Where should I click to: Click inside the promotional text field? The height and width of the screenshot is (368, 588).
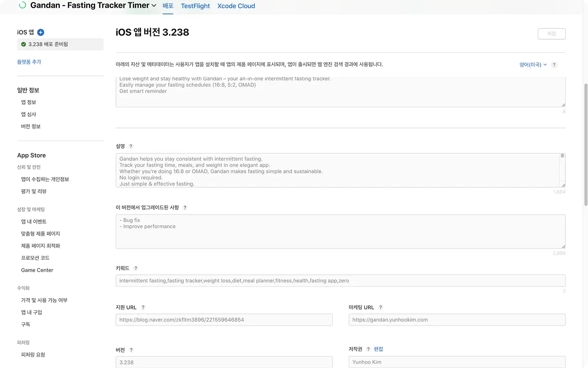(341, 92)
